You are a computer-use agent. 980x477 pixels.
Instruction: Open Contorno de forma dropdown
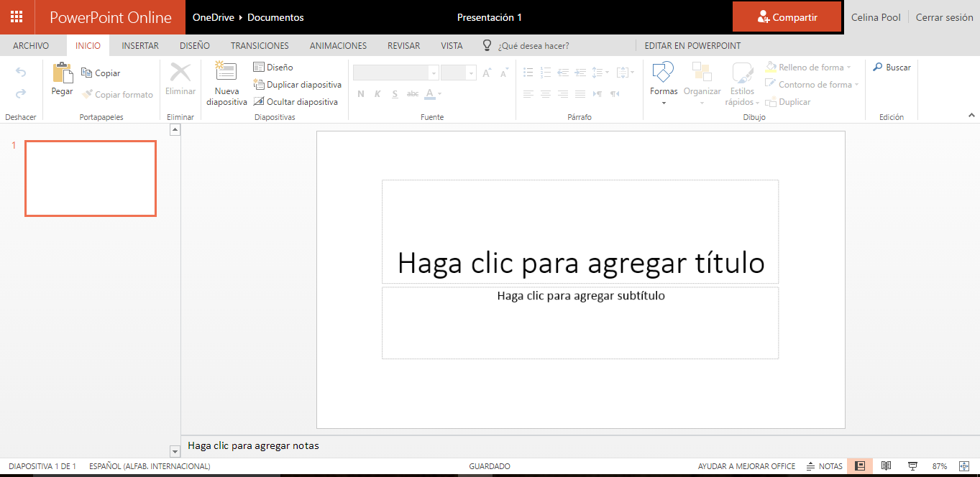(x=812, y=85)
